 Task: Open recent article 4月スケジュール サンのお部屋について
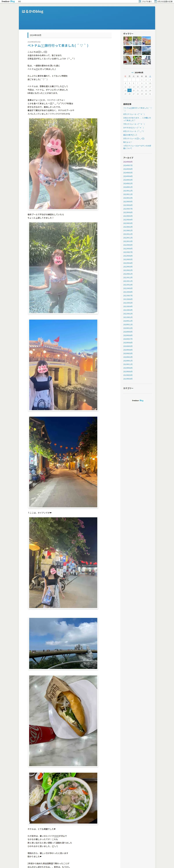(137, 147)
